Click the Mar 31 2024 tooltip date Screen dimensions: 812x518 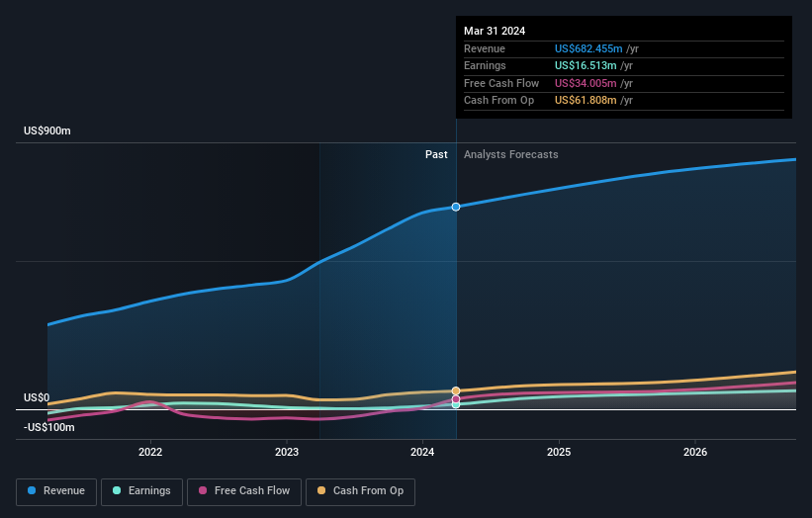[495, 31]
